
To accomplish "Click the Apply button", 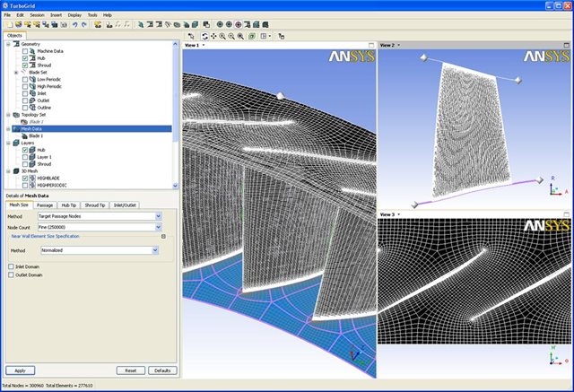I will click(x=20, y=370).
